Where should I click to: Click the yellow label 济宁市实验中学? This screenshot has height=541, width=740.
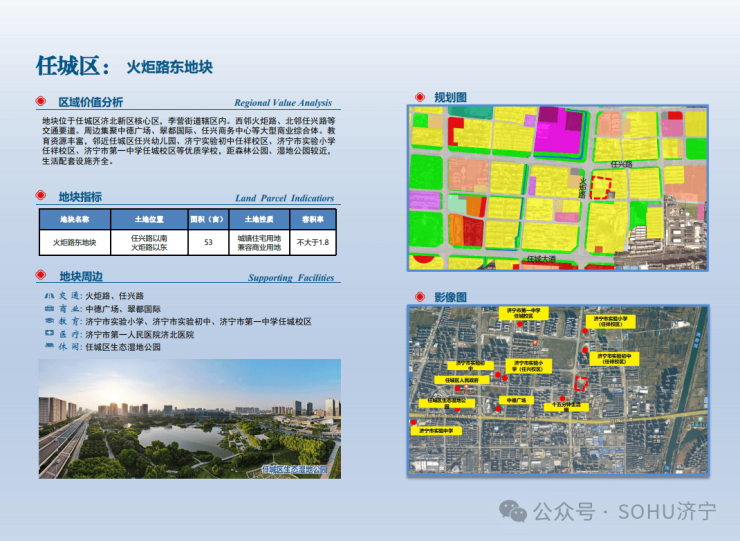pyautogui.click(x=436, y=431)
